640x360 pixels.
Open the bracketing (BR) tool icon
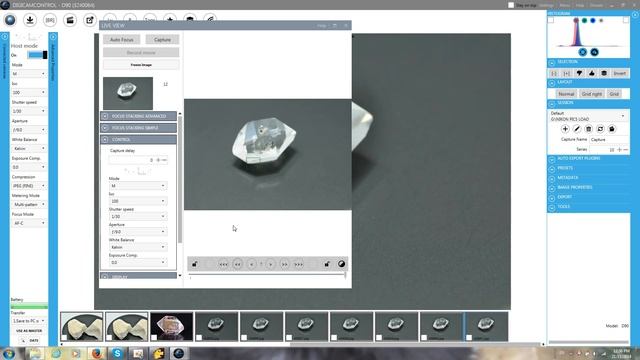pos(50,20)
